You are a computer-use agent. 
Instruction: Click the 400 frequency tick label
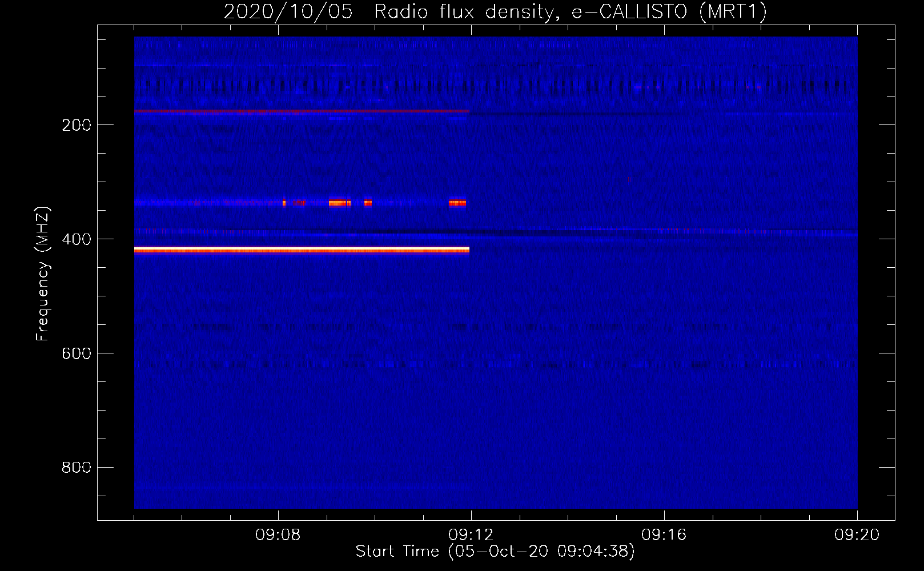tap(76, 239)
